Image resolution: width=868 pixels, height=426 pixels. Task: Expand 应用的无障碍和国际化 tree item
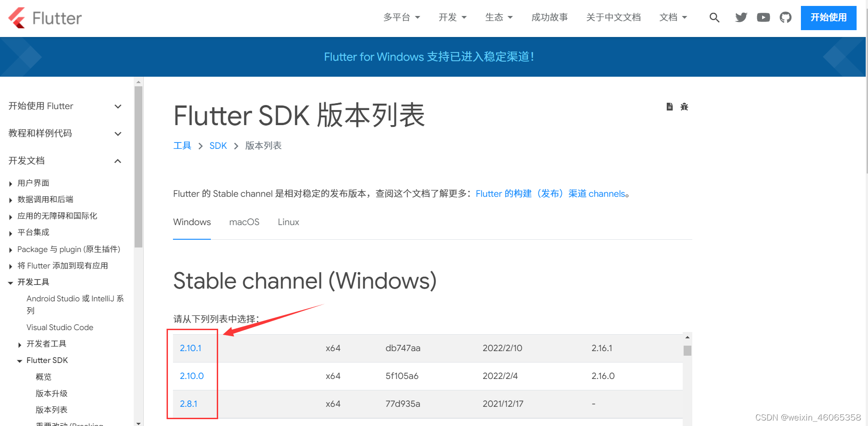coord(10,216)
